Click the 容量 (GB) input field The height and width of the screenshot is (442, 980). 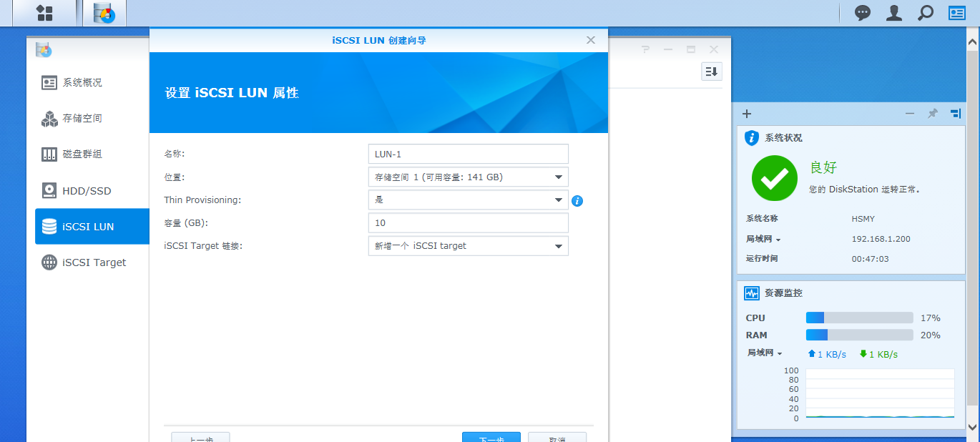click(468, 223)
